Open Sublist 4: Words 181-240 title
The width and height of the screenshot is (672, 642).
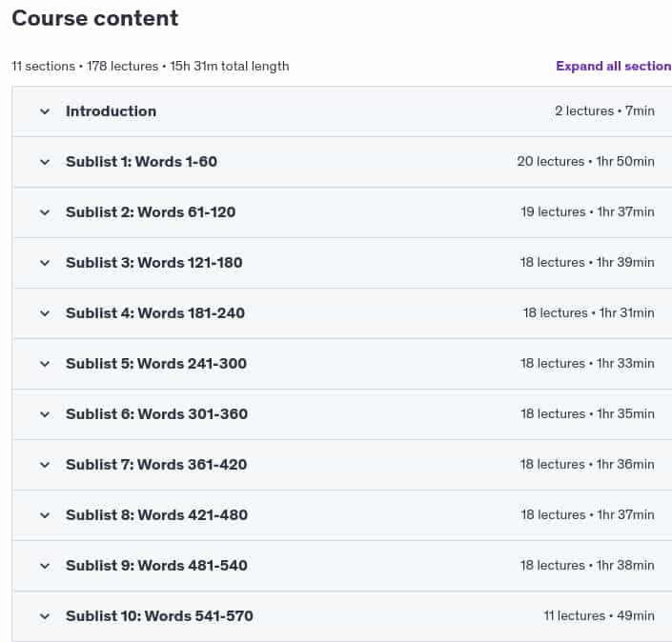tap(155, 313)
